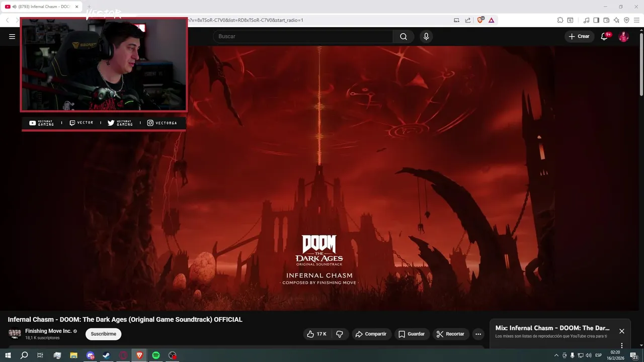Select the Infernal Chasm browser tab
Image resolution: width=644 pixels, height=362 pixels.
(42, 7)
